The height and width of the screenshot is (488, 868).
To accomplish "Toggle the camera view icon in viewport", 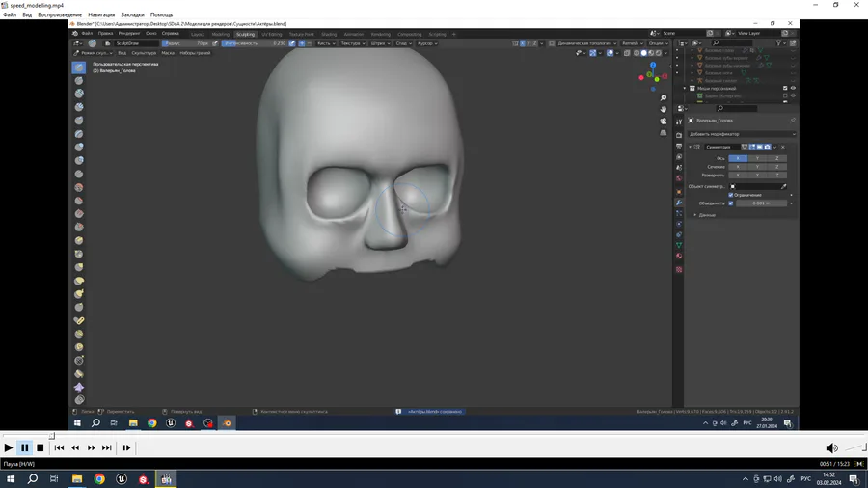I will pyautogui.click(x=664, y=122).
